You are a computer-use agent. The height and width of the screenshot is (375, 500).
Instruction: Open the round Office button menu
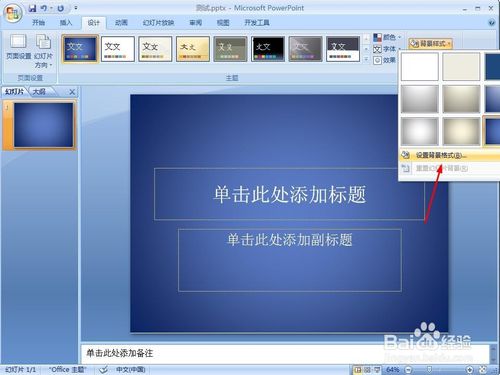[13, 13]
